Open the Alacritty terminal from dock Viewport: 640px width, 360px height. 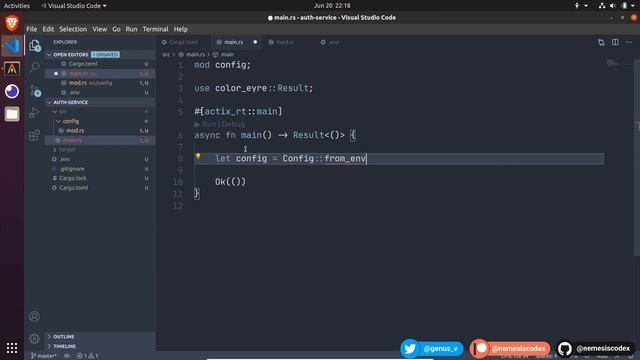tap(12, 69)
